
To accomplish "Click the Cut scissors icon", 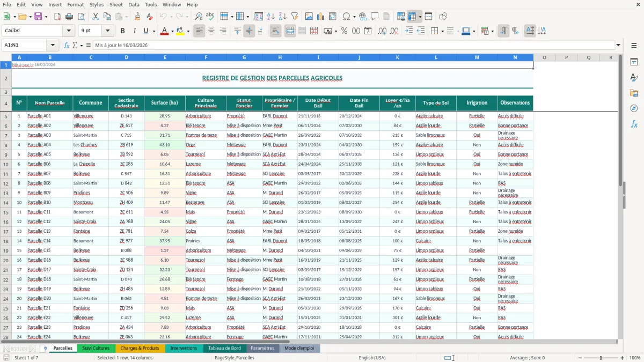I will click(x=95, y=17).
